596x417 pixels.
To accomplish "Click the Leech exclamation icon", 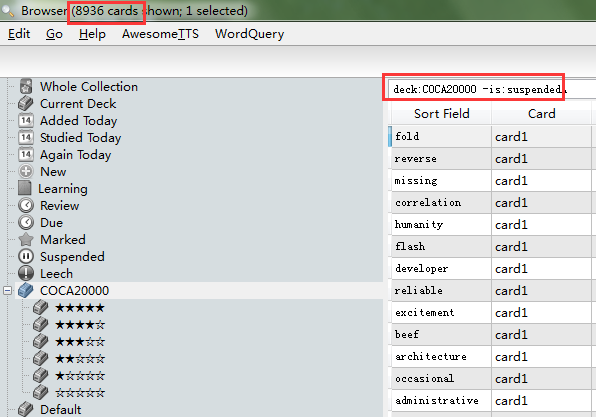I will (26, 273).
